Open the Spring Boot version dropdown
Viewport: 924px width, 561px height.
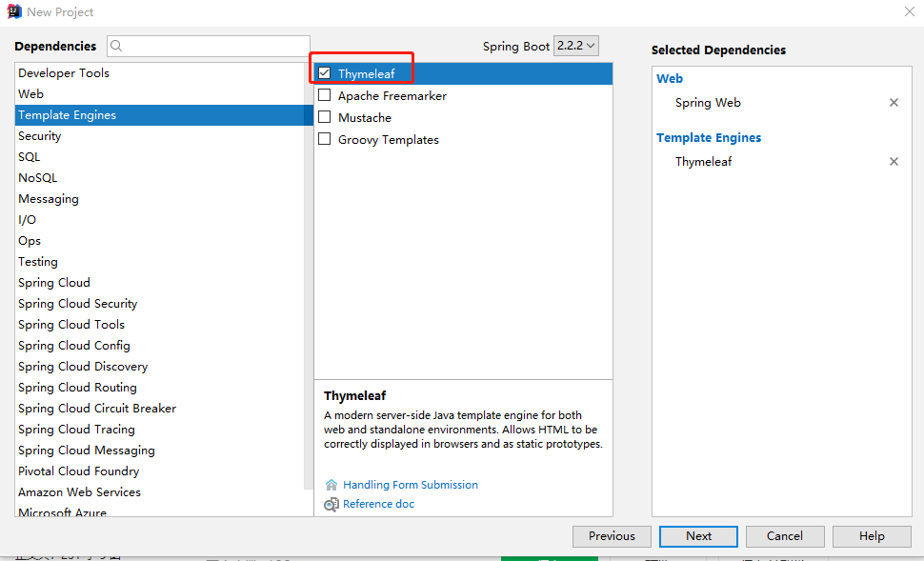[x=577, y=46]
